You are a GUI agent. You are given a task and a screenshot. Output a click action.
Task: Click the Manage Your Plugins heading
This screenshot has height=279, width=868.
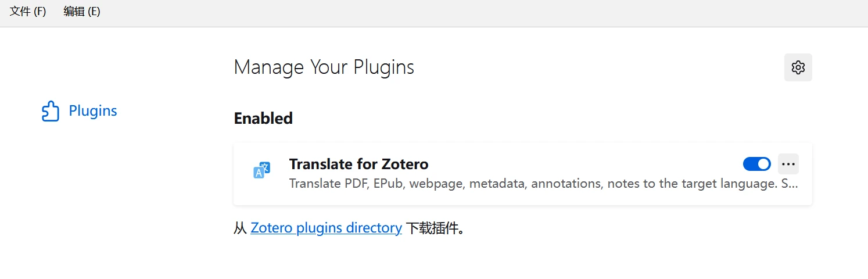click(324, 67)
